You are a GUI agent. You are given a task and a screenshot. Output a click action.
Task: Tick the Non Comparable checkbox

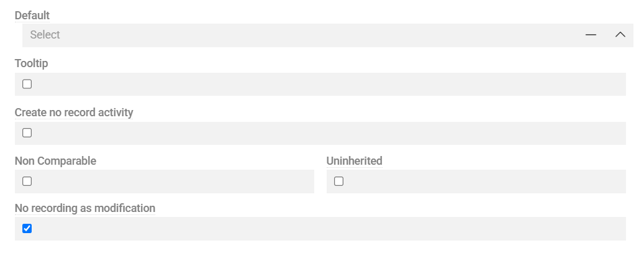[27, 182]
